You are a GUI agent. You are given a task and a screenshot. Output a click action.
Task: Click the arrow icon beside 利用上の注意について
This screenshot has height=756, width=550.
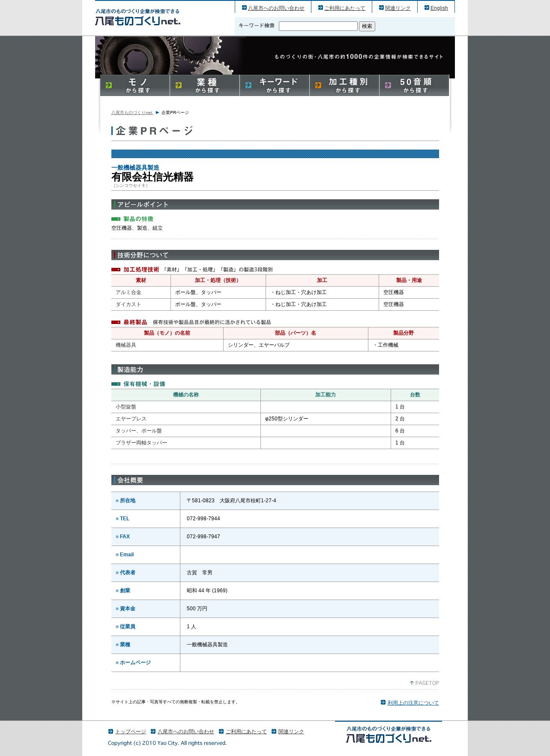click(x=383, y=702)
